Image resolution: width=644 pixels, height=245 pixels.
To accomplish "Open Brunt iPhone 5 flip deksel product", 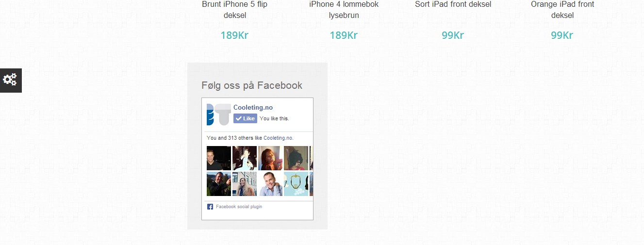I will [x=234, y=10].
